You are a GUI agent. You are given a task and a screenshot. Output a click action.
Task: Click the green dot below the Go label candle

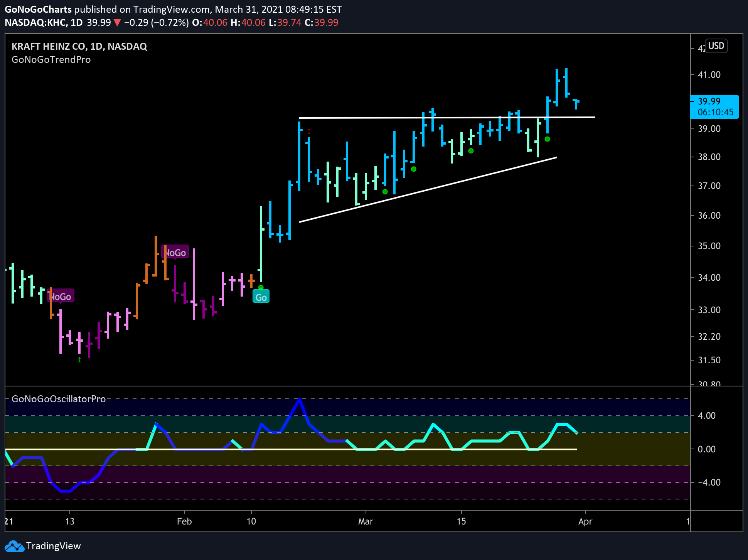pos(261,288)
